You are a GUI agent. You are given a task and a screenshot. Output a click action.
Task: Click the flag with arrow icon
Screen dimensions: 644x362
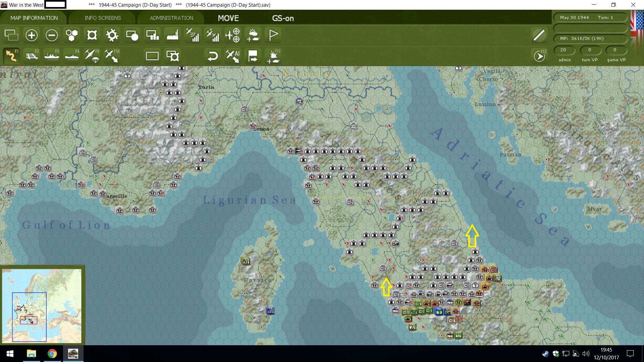[x=253, y=56]
